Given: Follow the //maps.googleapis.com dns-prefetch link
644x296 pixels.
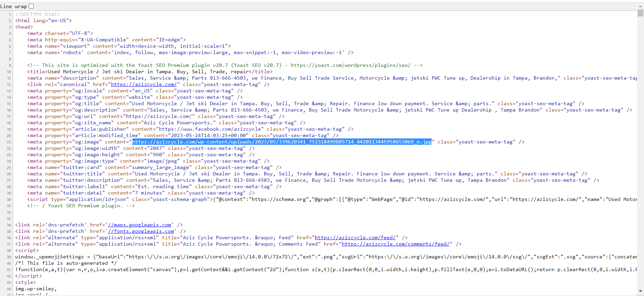Looking at the screenshot, I should pos(140,225).
